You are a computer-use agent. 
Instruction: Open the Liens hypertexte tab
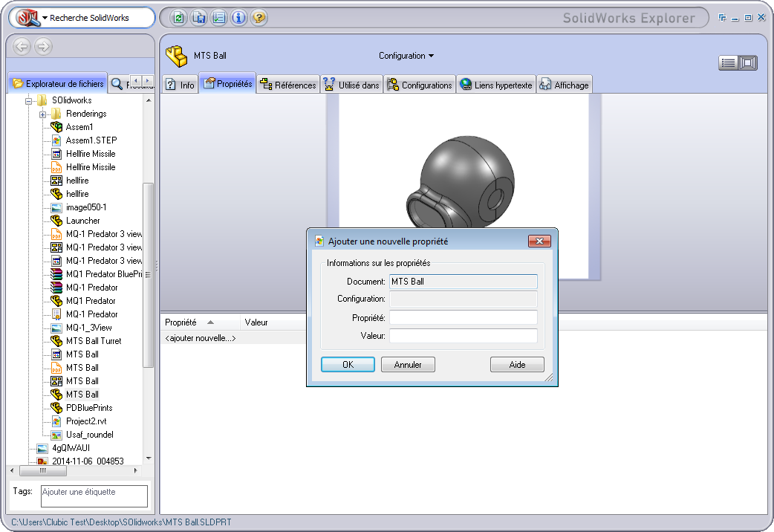tap(495, 85)
